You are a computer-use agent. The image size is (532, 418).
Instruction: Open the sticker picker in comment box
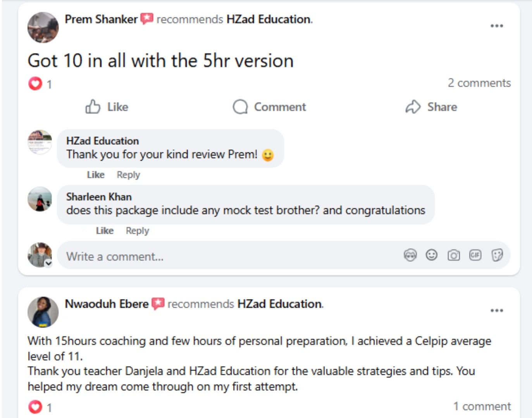pyautogui.click(x=497, y=255)
